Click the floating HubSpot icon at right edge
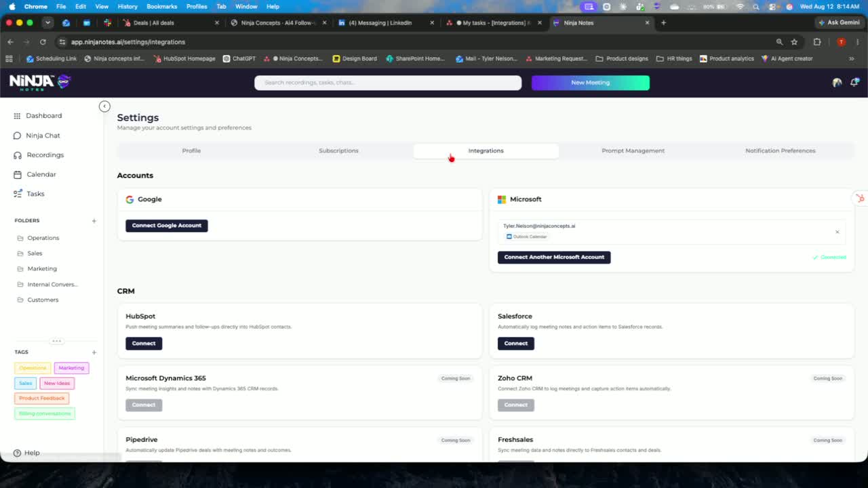Image resolution: width=868 pixels, height=488 pixels. click(860, 199)
